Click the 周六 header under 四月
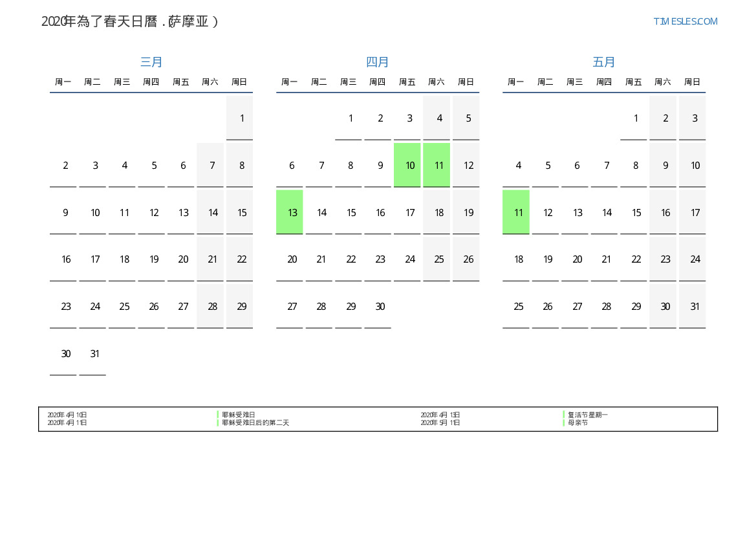This screenshot has width=756, height=535. click(437, 82)
